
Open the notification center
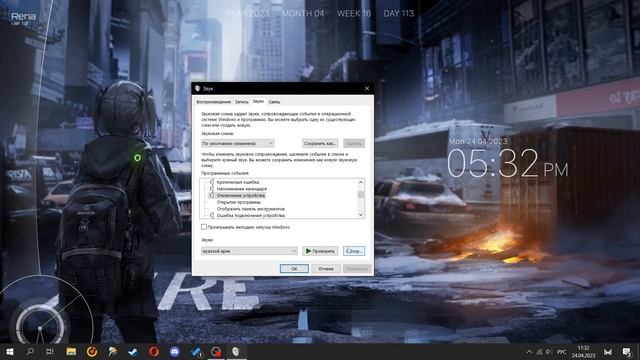pos(627,351)
